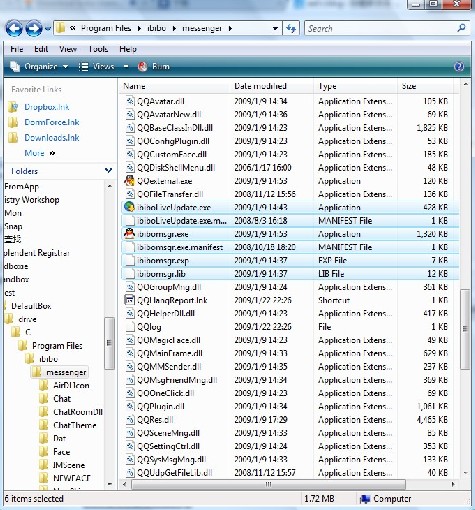Sort by Date modified column header
The image size is (475, 510).
point(260,86)
